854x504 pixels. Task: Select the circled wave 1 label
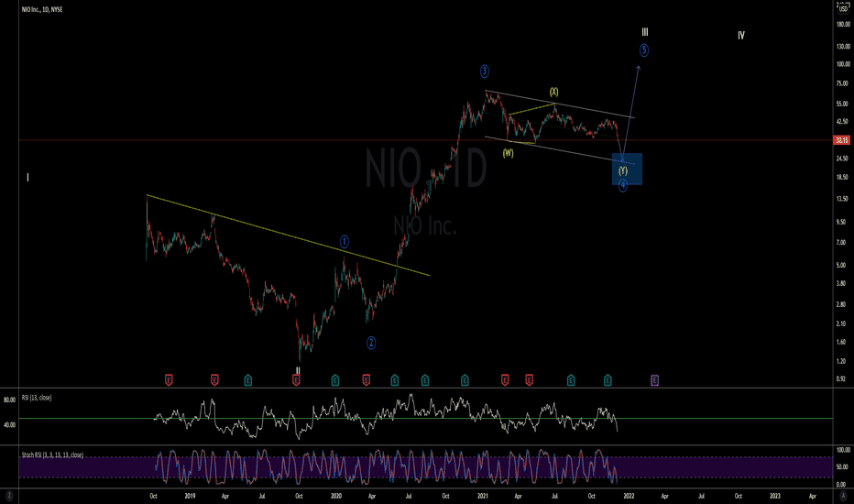(x=345, y=241)
